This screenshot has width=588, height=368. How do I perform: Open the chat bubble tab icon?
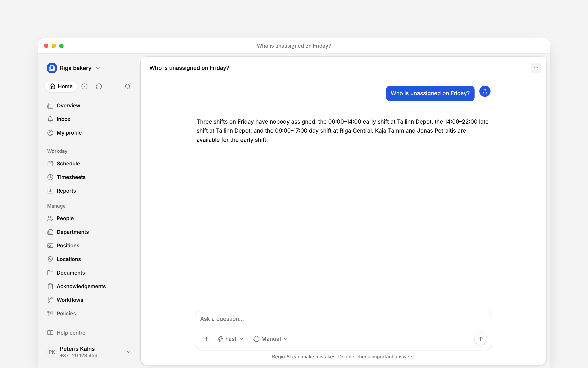[x=99, y=86]
